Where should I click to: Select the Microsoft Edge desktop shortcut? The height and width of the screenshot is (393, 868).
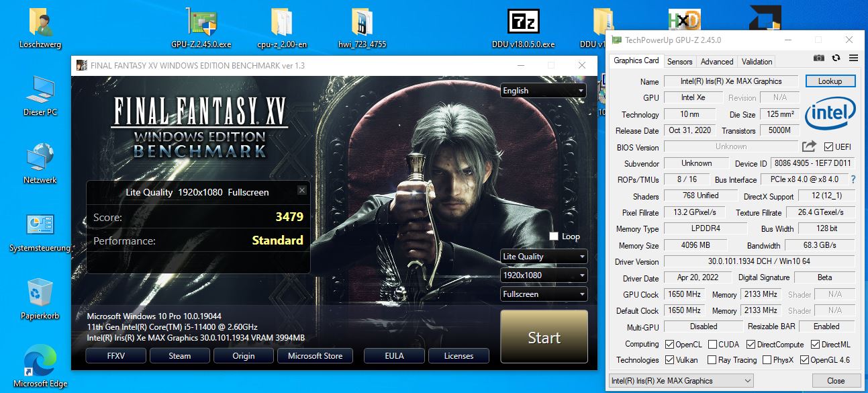tap(40, 367)
